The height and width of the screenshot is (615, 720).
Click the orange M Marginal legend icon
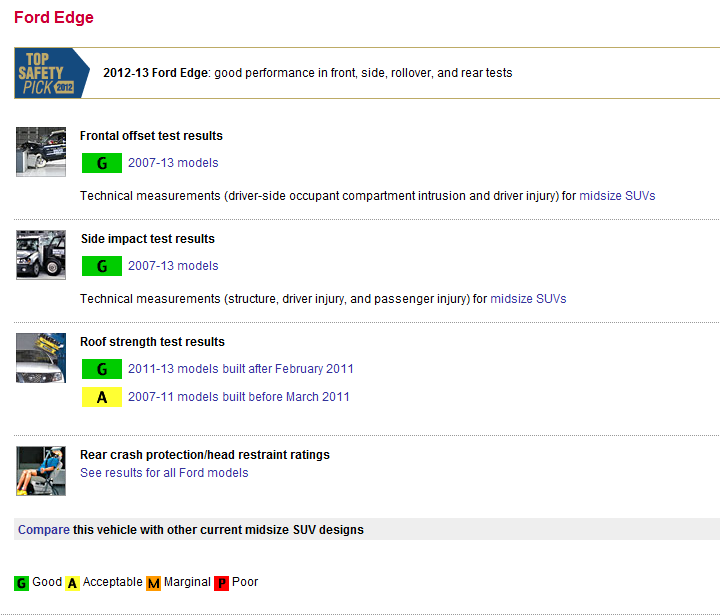(x=153, y=583)
